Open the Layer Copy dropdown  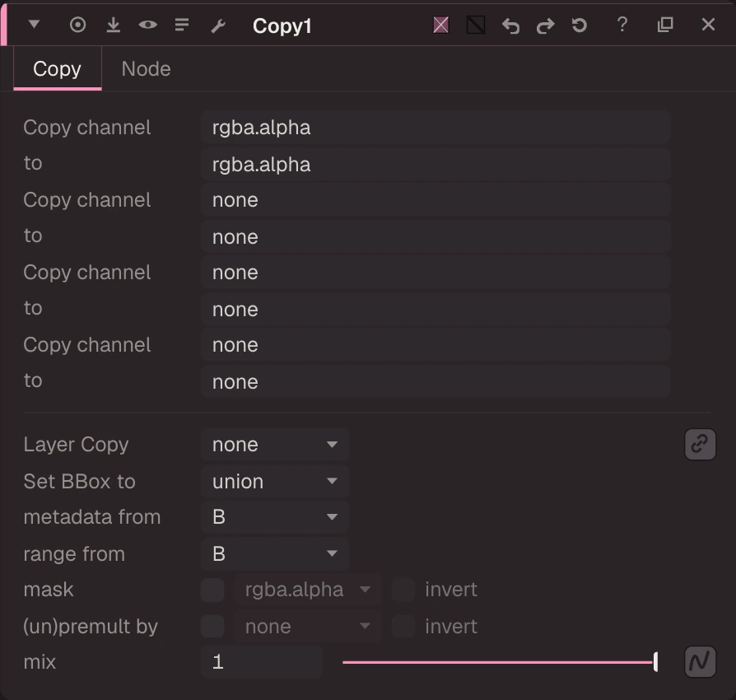coord(275,445)
